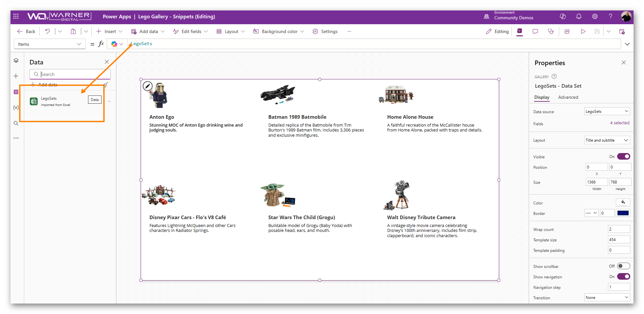Open the Layout toolbar menu
The height and width of the screenshot is (314, 644).
tap(230, 31)
